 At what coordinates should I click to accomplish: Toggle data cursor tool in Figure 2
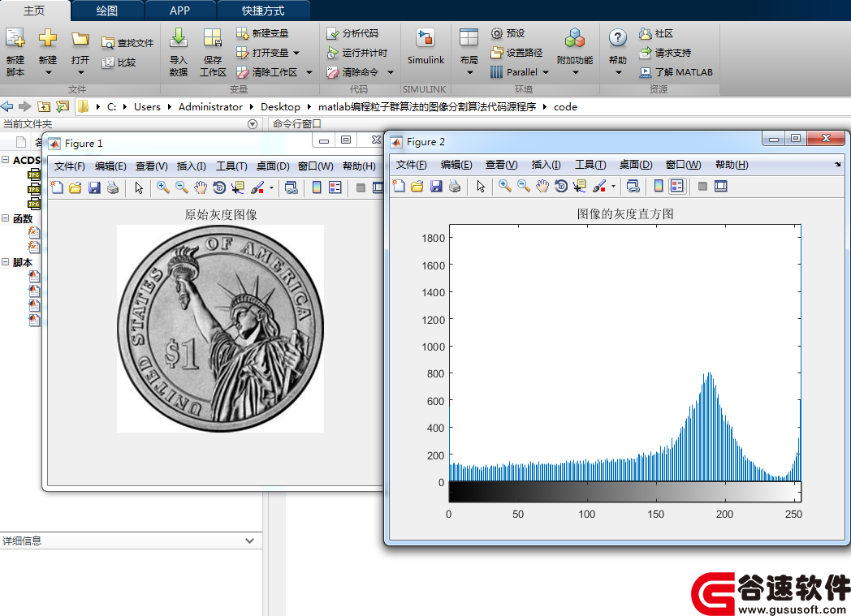point(580,187)
